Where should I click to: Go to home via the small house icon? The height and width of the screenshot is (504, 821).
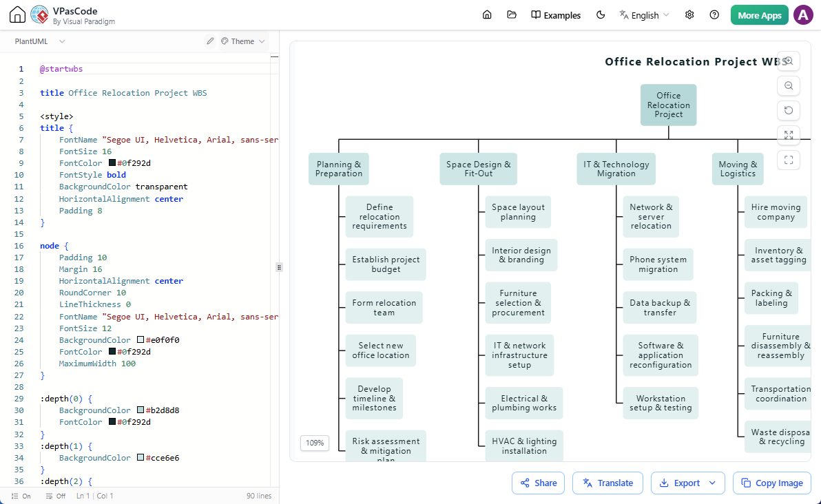point(487,14)
